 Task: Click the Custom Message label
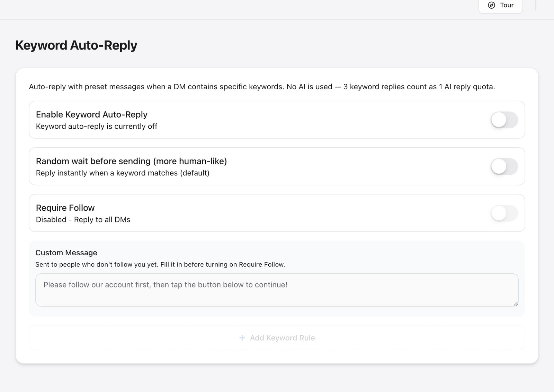[66, 253]
